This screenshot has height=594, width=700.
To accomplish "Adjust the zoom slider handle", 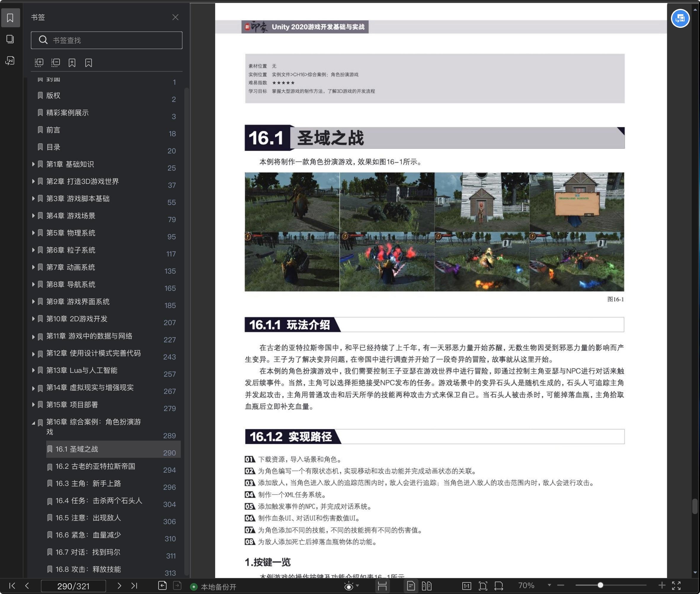I will [x=600, y=585].
